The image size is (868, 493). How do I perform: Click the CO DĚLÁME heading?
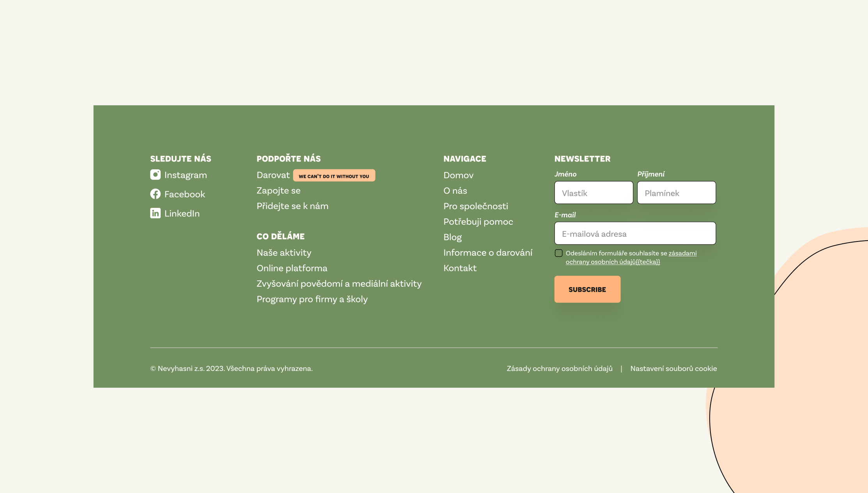(x=280, y=236)
